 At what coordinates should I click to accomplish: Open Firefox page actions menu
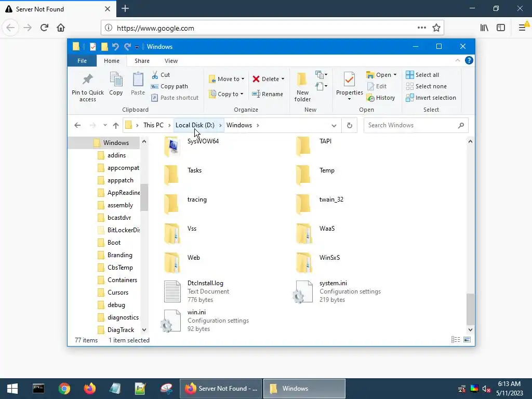click(x=422, y=28)
